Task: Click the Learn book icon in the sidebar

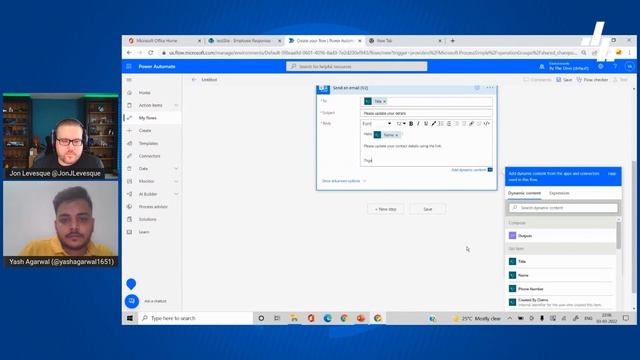Action: (x=129, y=232)
